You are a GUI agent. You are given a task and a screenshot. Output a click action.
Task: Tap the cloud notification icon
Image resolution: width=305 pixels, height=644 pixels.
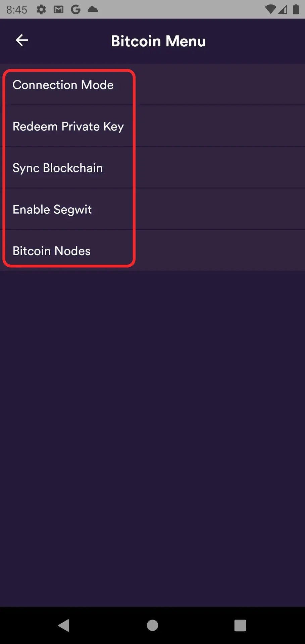pos(93,9)
